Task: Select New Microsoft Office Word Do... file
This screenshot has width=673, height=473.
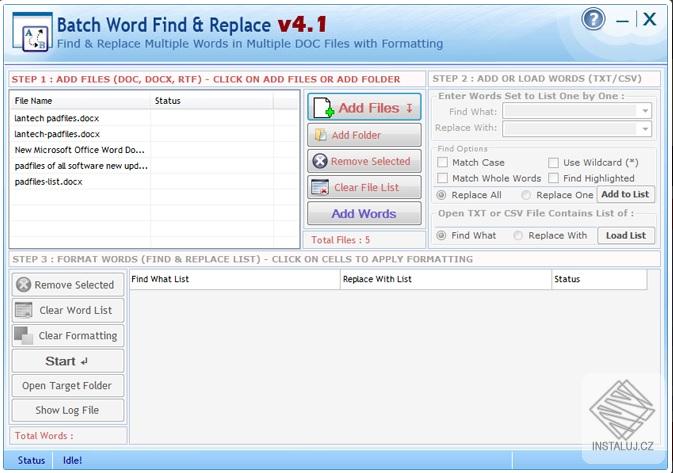Action: pos(79,150)
